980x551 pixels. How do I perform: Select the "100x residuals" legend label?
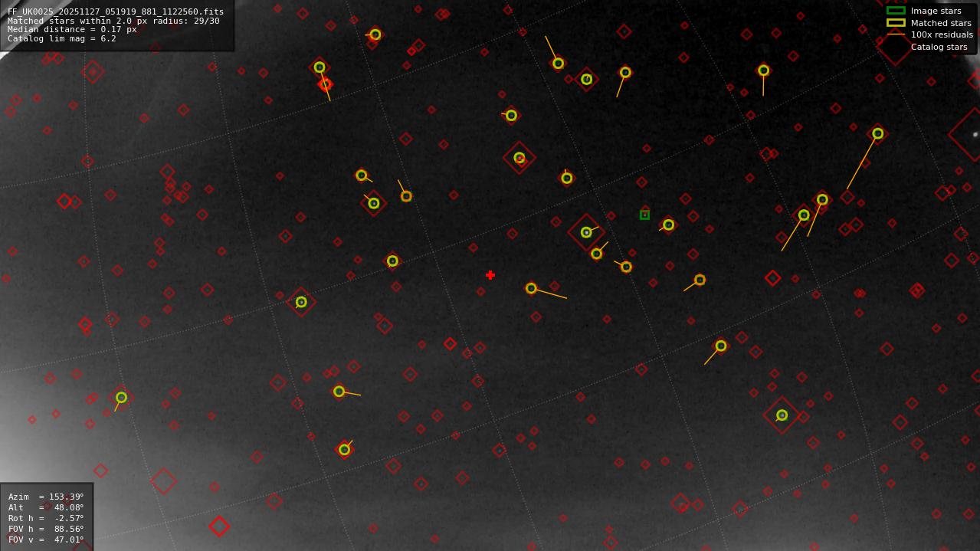point(942,34)
